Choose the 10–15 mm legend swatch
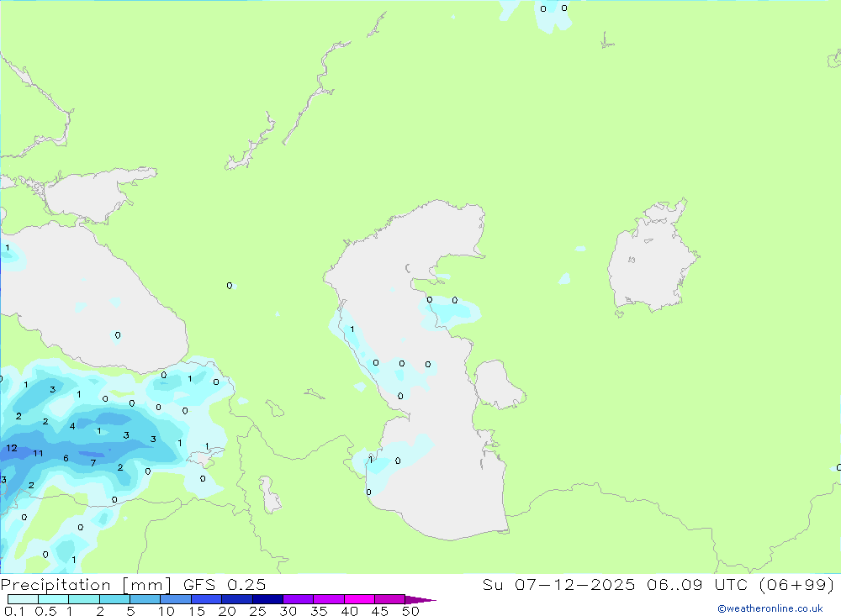The image size is (841, 616). pos(176,599)
